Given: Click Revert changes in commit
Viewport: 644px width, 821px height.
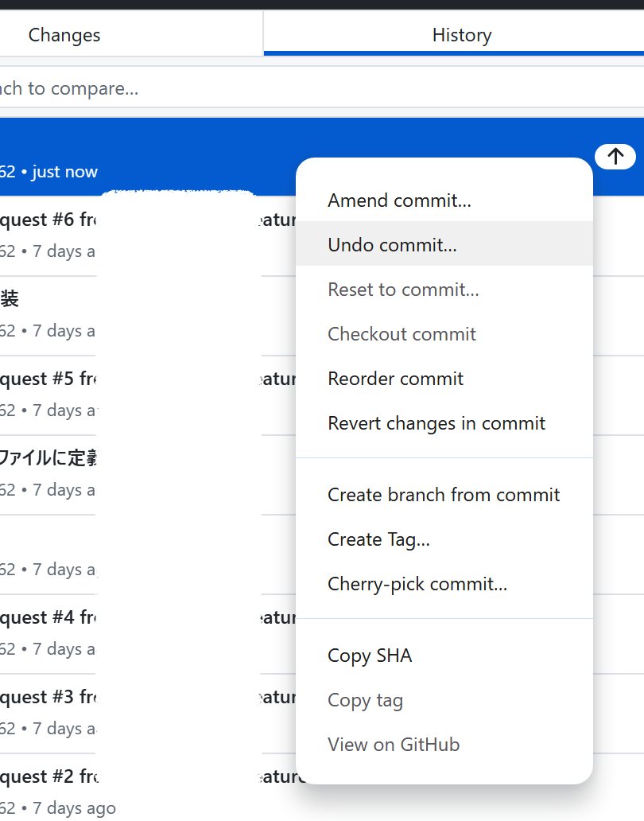Looking at the screenshot, I should (444, 422).
